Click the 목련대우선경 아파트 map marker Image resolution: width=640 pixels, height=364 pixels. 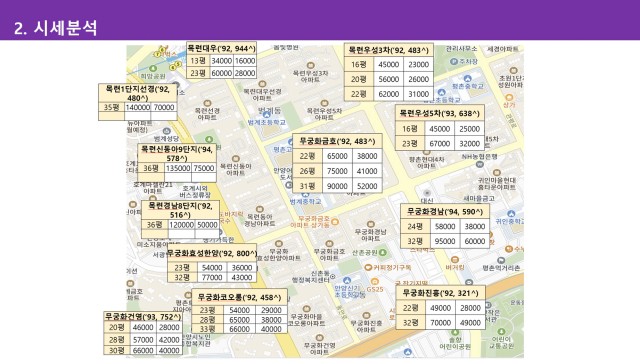click(262, 84)
